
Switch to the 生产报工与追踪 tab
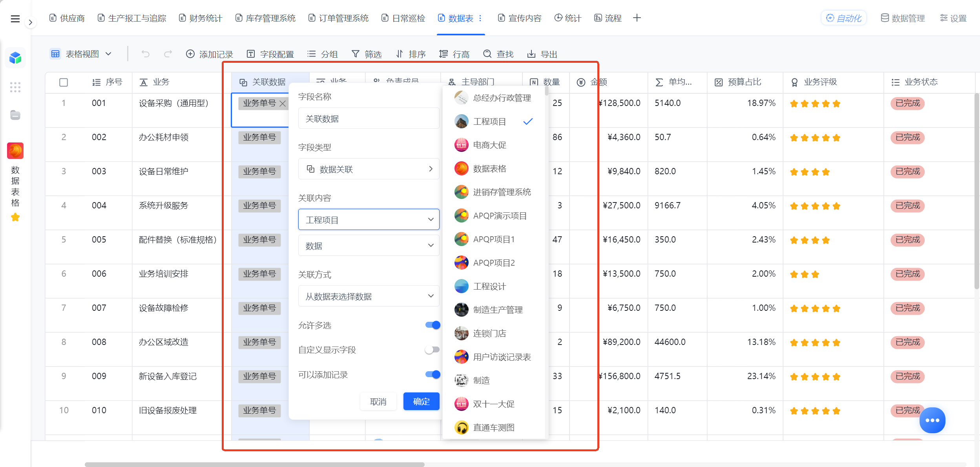click(x=132, y=18)
